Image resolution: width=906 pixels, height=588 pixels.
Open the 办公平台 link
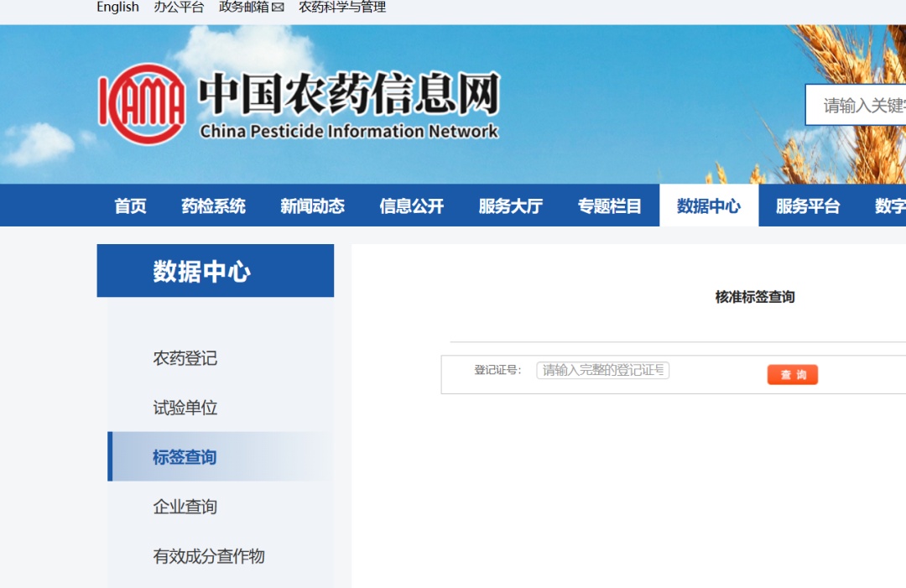pyautogui.click(x=179, y=8)
